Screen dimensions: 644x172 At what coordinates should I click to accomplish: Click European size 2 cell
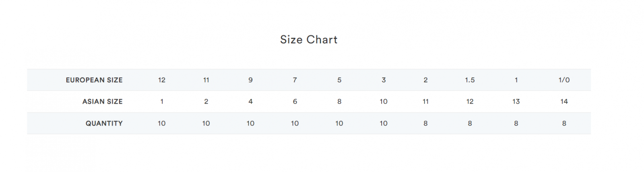click(425, 80)
